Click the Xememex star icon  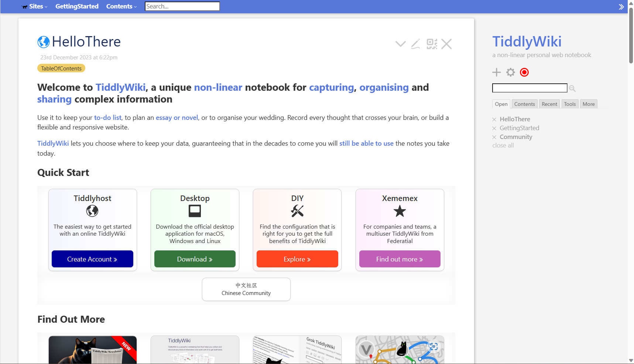click(x=400, y=211)
